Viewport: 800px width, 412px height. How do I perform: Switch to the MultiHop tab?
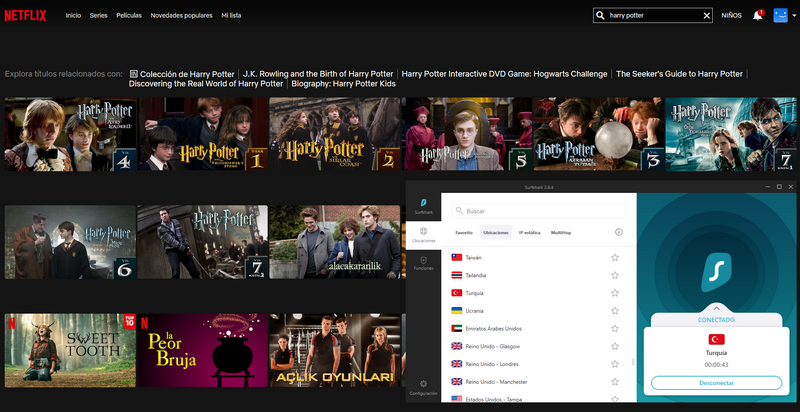click(561, 233)
